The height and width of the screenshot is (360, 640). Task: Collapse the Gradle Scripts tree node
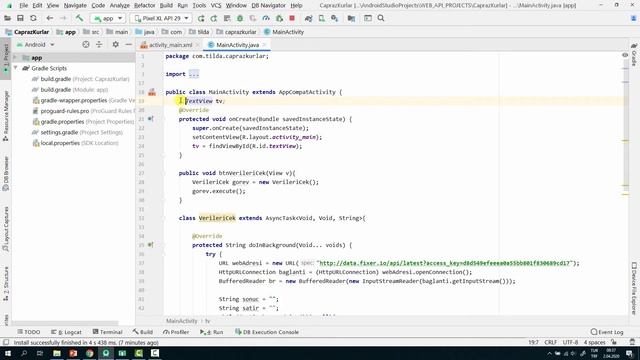tap(16, 68)
